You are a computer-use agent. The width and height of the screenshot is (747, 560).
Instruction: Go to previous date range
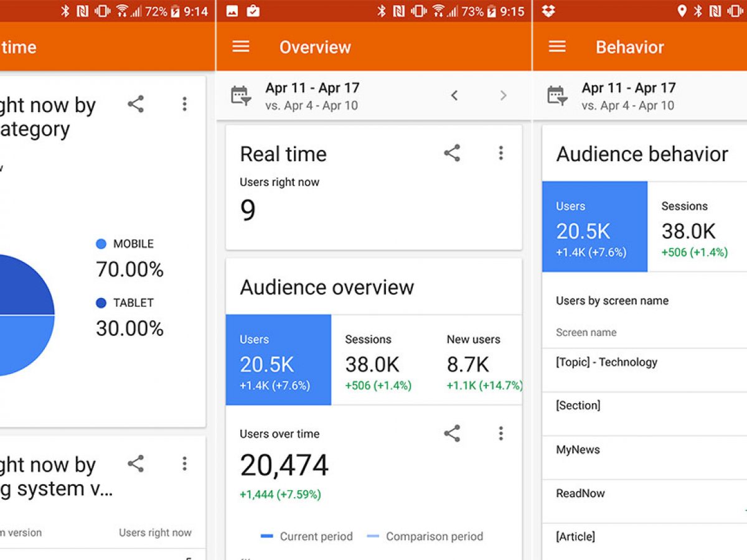pyautogui.click(x=454, y=95)
